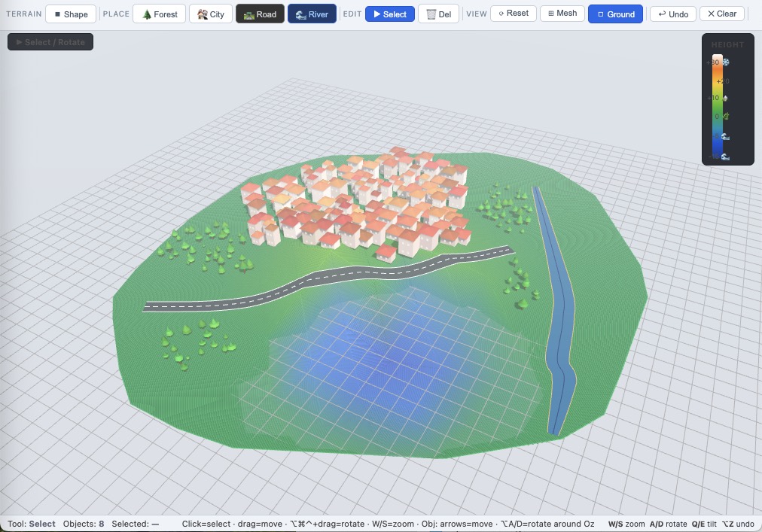
Task: Select the gray road on the terrain
Action: 328,279
